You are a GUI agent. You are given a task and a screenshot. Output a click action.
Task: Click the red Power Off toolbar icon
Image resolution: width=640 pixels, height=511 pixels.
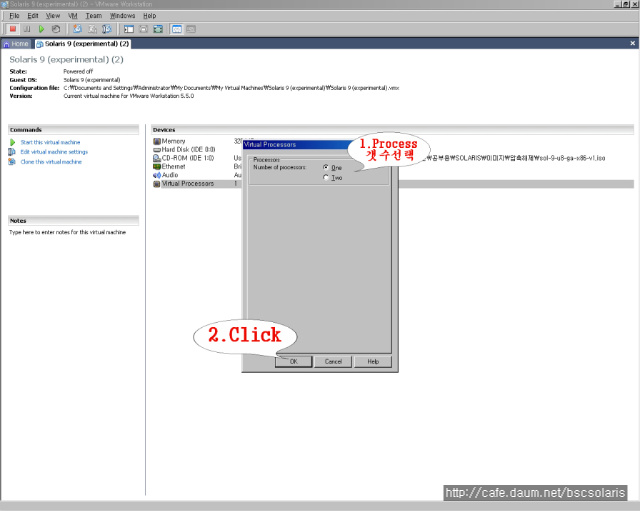(x=13, y=29)
